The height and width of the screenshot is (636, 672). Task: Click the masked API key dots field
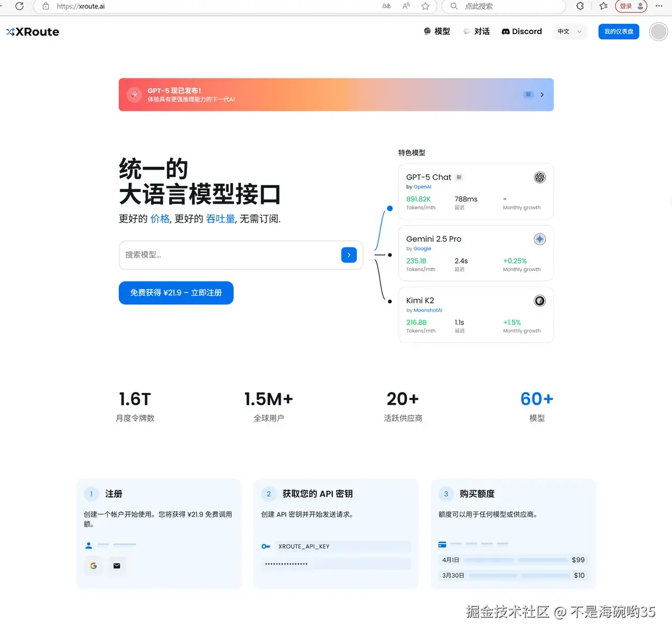336,564
